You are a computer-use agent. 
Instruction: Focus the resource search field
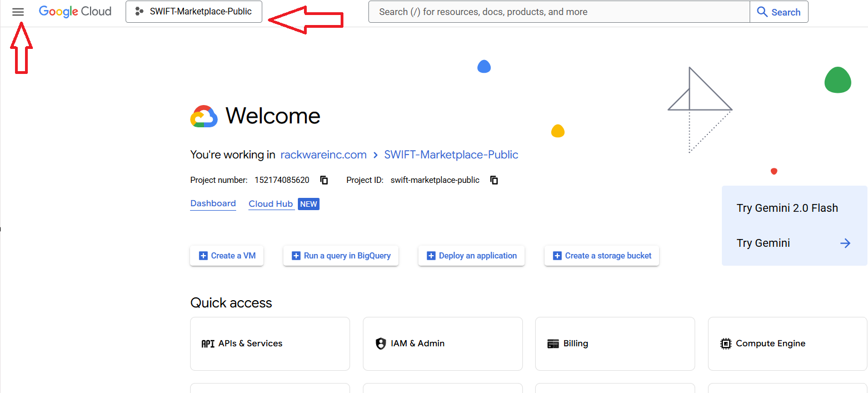[x=559, y=12]
